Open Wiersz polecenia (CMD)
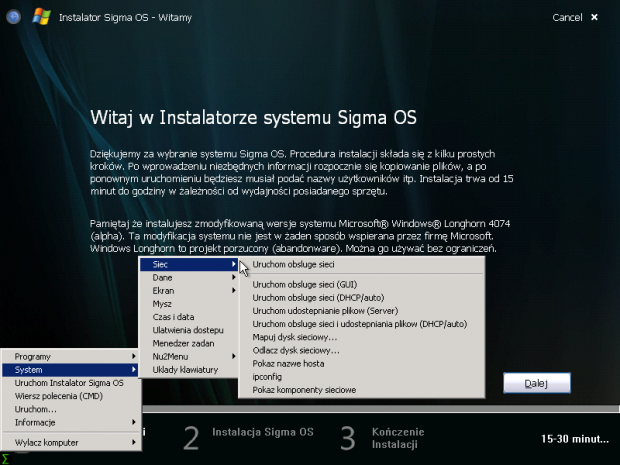 pyautogui.click(x=71, y=396)
